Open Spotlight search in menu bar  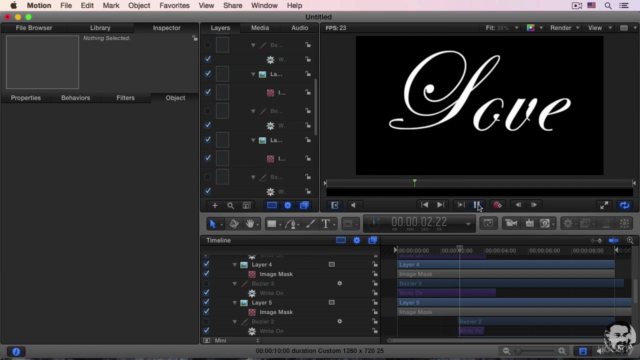coord(608,6)
